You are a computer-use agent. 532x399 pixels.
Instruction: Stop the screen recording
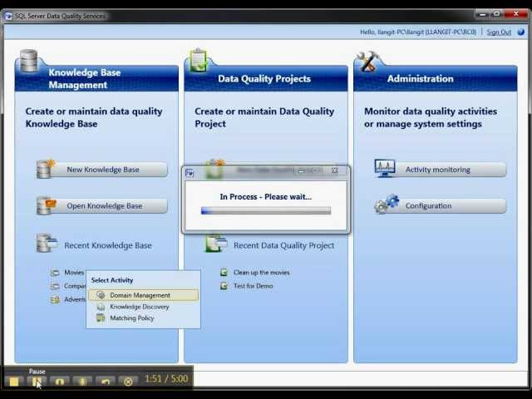tap(14, 382)
